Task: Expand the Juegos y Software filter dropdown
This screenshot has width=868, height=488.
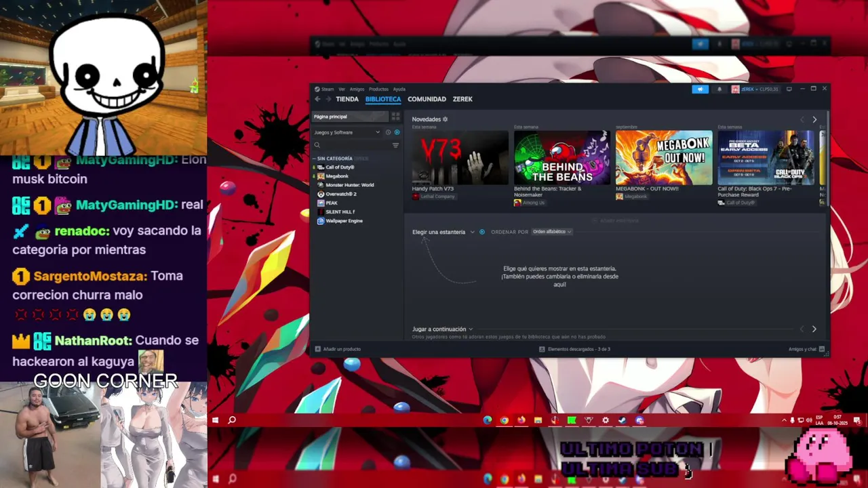Action: (347, 132)
